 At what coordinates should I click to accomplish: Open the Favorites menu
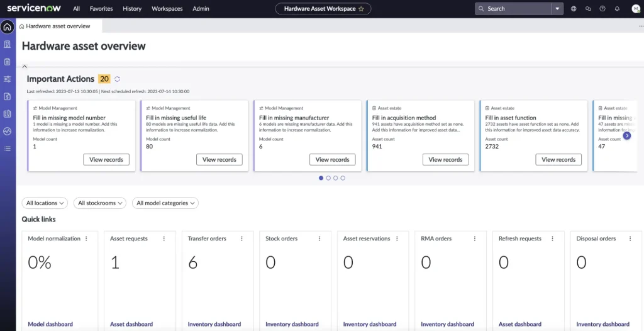[101, 9]
